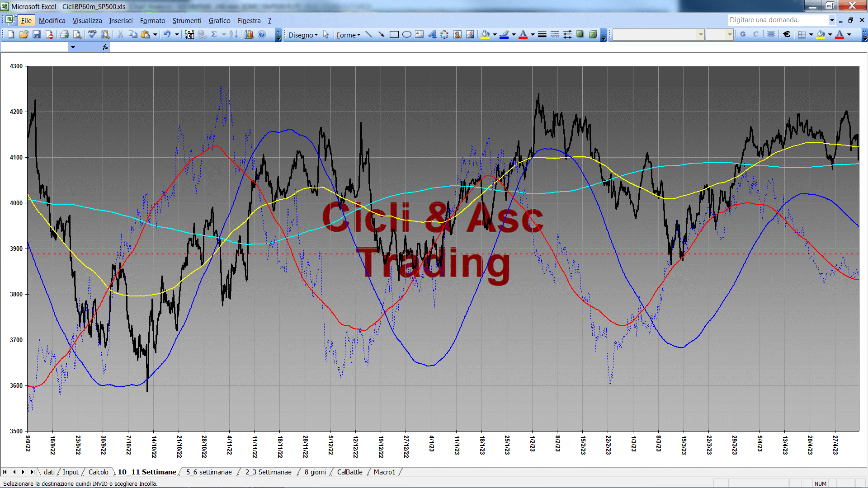Insert a picture from file
Image resolution: width=868 pixels, height=488 pixels.
tap(470, 34)
